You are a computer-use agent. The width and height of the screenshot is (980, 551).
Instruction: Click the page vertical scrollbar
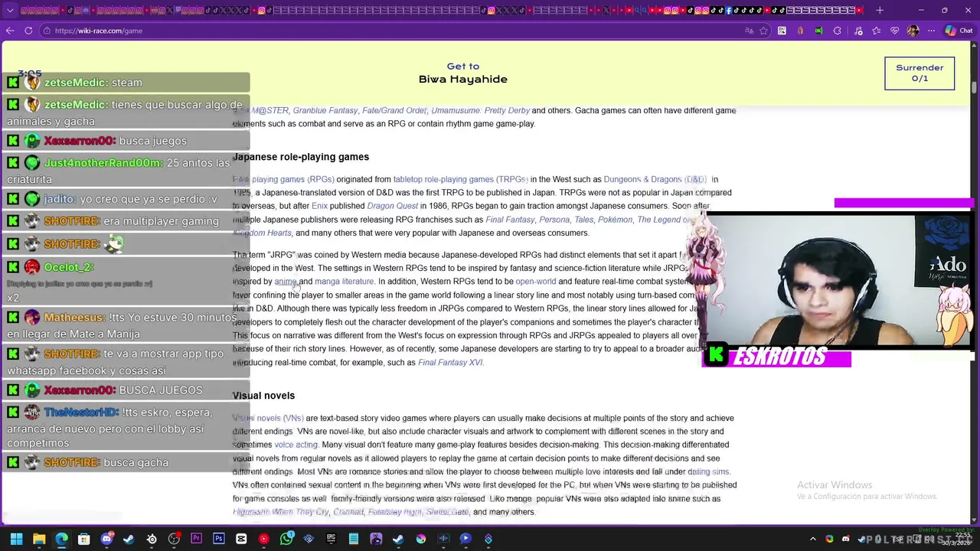(x=975, y=283)
